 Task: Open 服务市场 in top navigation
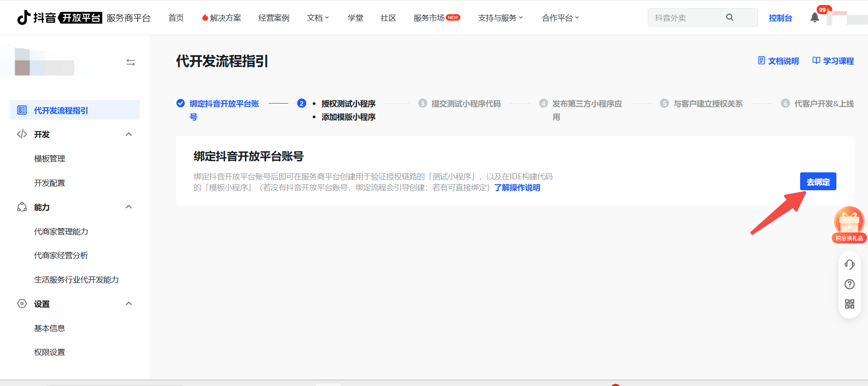(x=429, y=18)
